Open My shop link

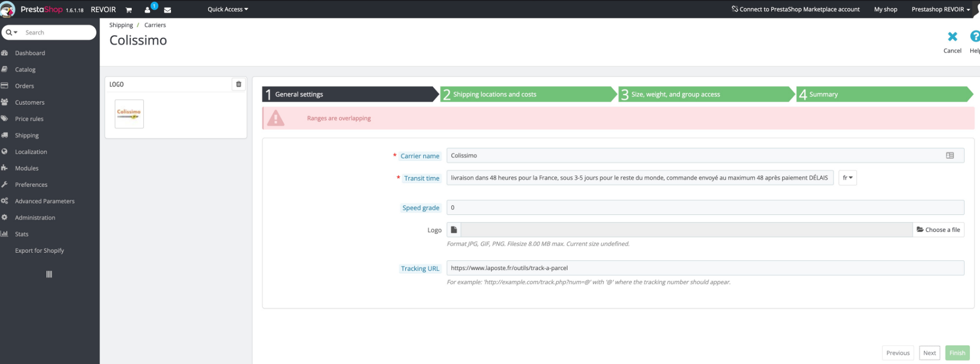[x=886, y=9]
